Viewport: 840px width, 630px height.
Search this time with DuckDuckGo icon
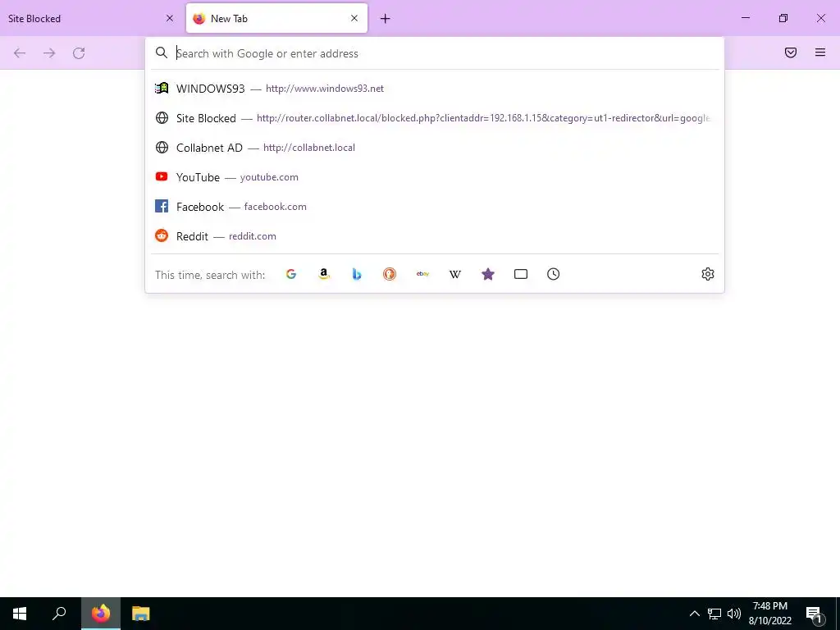click(390, 274)
